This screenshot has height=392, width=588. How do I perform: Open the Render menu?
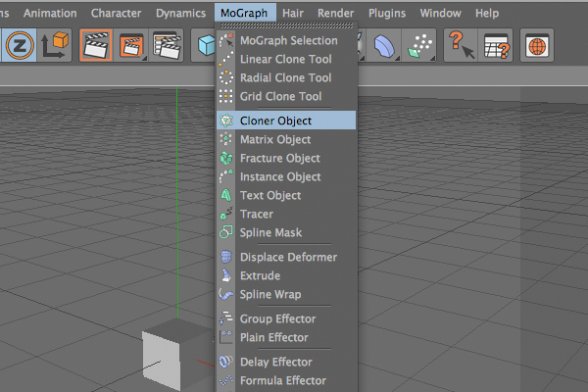tap(335, 13)
